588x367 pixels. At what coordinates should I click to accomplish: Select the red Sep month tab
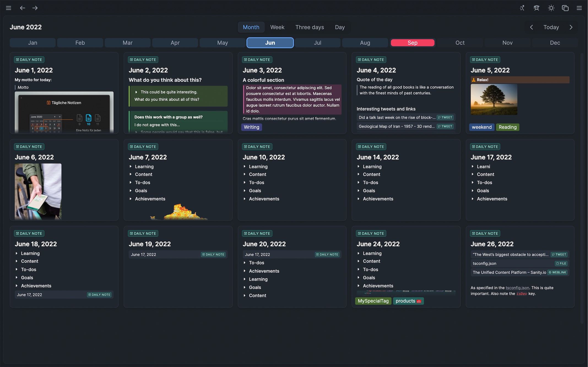click(x=412, y=43)
